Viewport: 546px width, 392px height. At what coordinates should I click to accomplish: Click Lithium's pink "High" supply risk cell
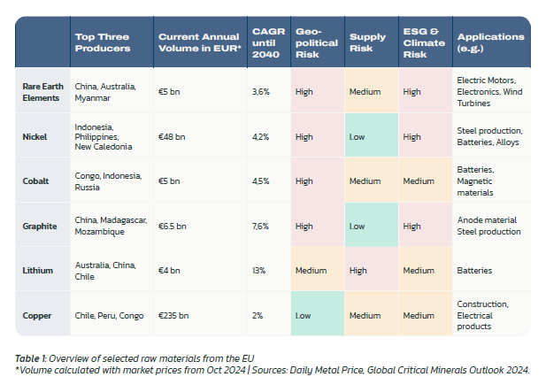coord(369,270)
